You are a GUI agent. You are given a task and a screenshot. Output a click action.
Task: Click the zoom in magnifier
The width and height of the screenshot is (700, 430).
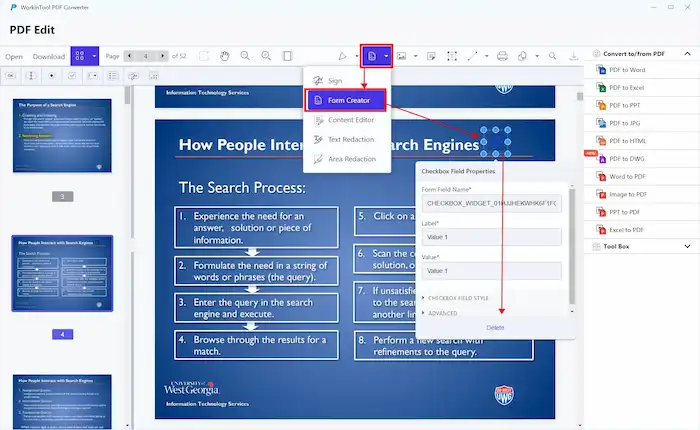(x=266, y=56)
